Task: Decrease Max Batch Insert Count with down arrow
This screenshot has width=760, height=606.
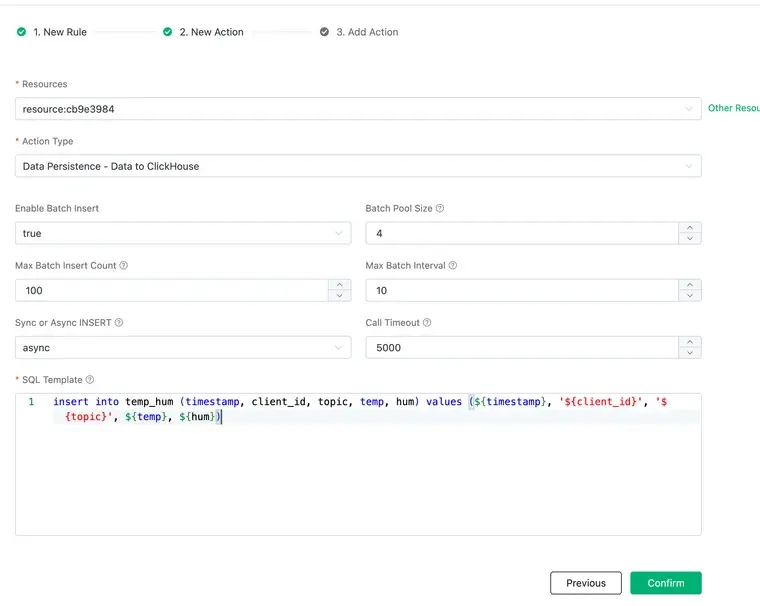Action: 339,296
